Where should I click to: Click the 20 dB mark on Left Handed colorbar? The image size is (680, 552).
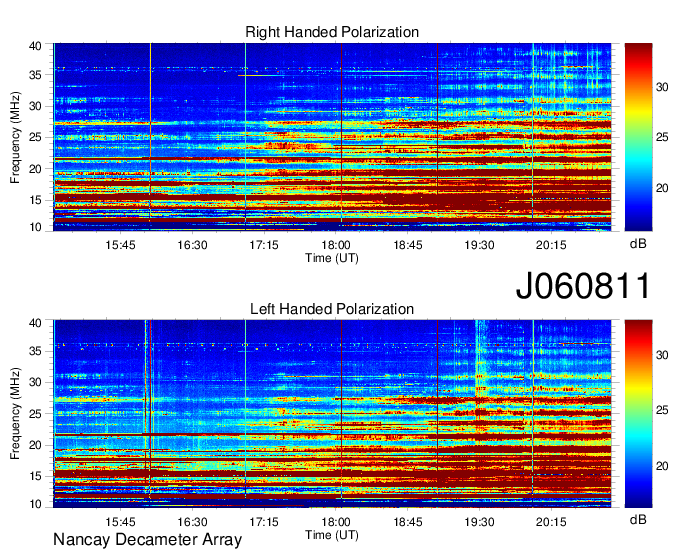click(x=662, y=466)
